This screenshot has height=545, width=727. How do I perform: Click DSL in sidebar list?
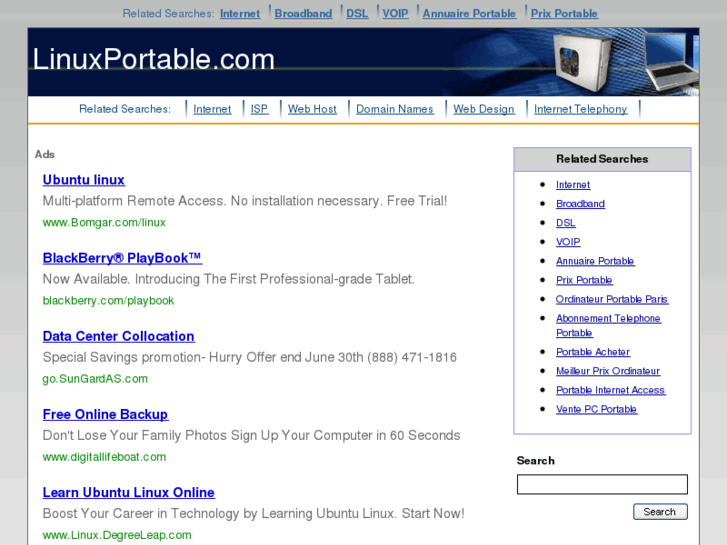[x=566, y=223]
